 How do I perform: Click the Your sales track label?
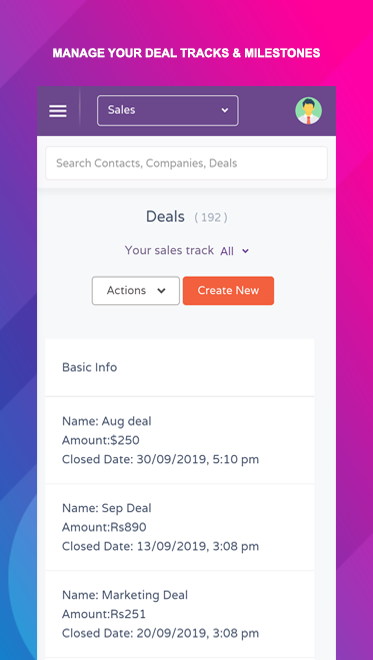[169, 250]
